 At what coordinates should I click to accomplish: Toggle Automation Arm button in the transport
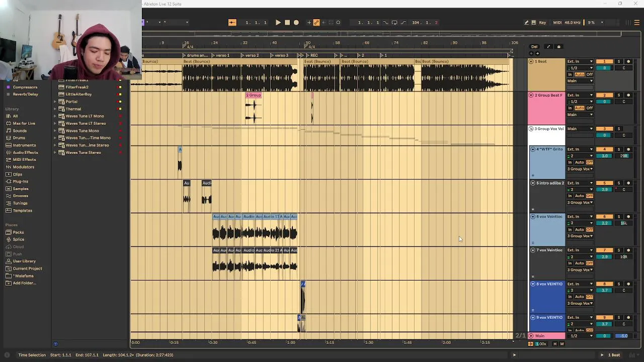point(316,22)
